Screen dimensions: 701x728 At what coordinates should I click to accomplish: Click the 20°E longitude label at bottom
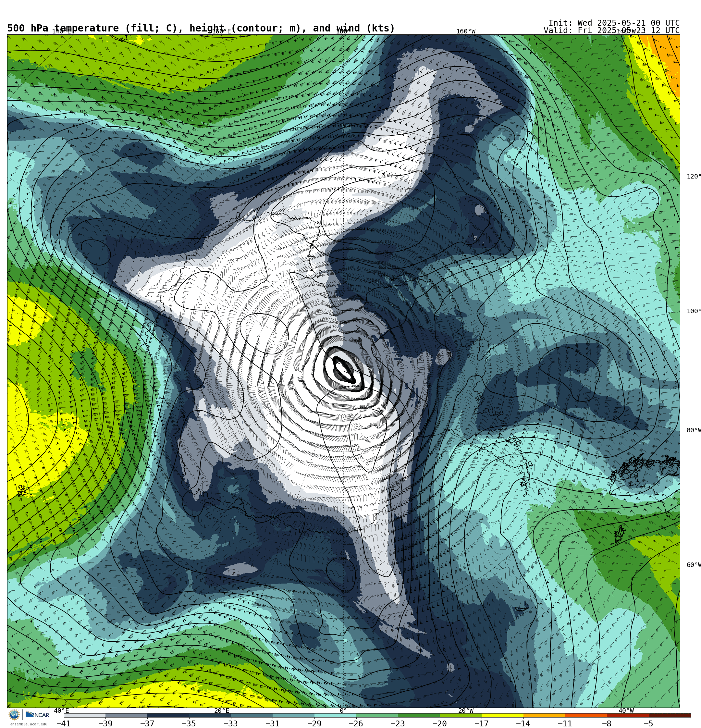tap(222, 710)
